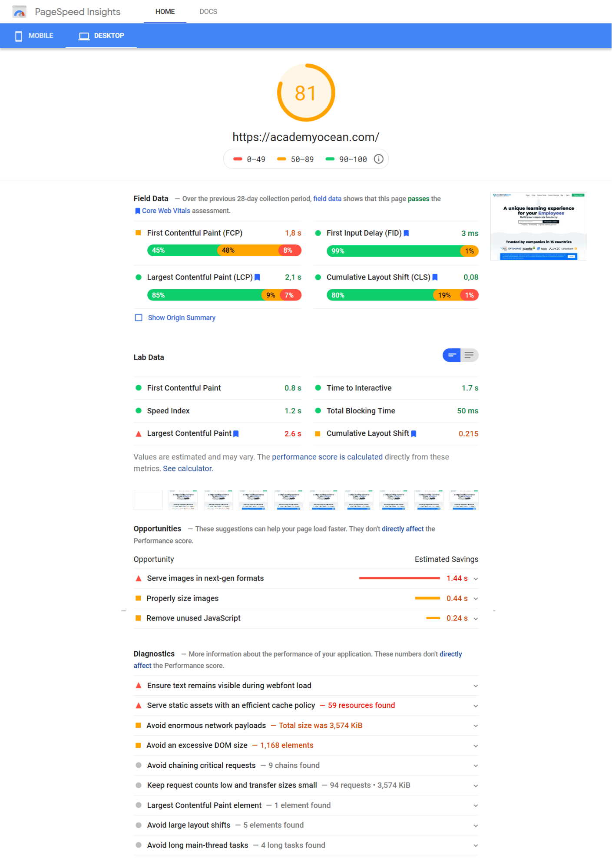Switch to the DESKTOP report tab
612x868 pixels.
[x=101, y=36]
